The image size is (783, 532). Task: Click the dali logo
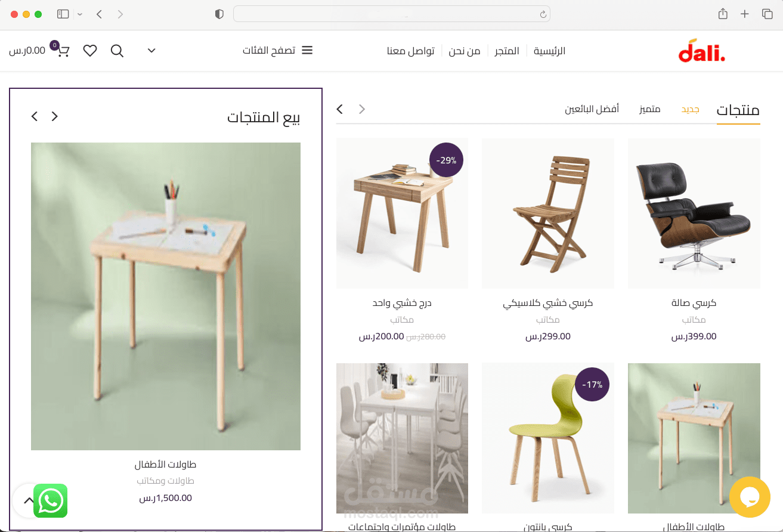[x=702, y=51]
